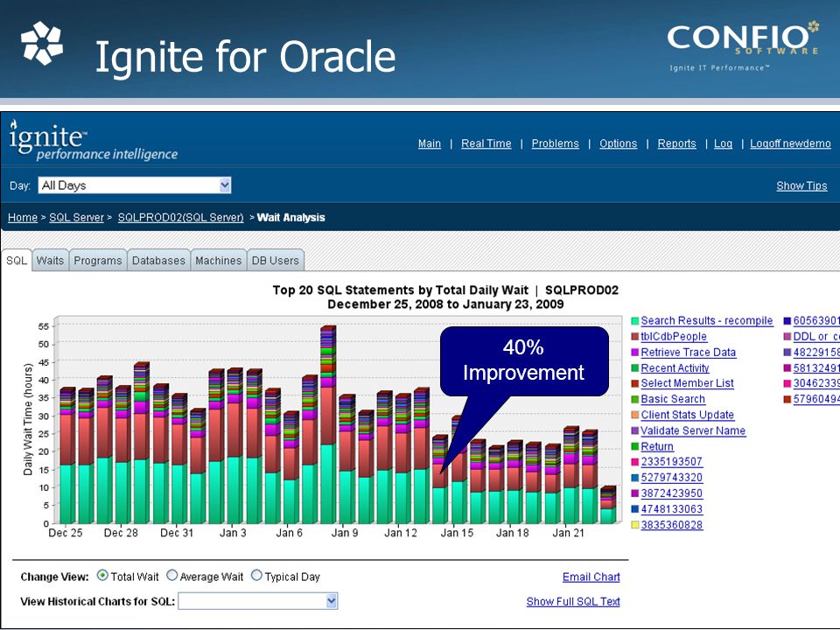Viewport: 840px width, 630px height.
Task: Click Validate Server Name legend link
Action: pos(693,430)
